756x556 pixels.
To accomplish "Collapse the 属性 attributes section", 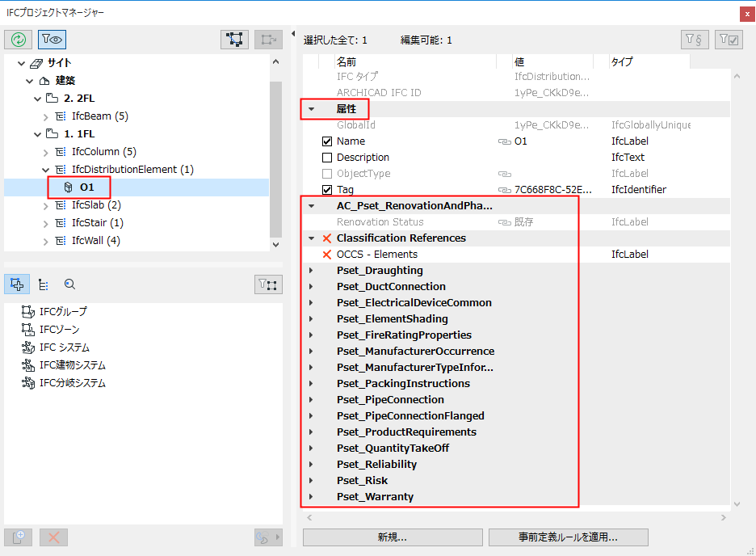I will (312, 109).
